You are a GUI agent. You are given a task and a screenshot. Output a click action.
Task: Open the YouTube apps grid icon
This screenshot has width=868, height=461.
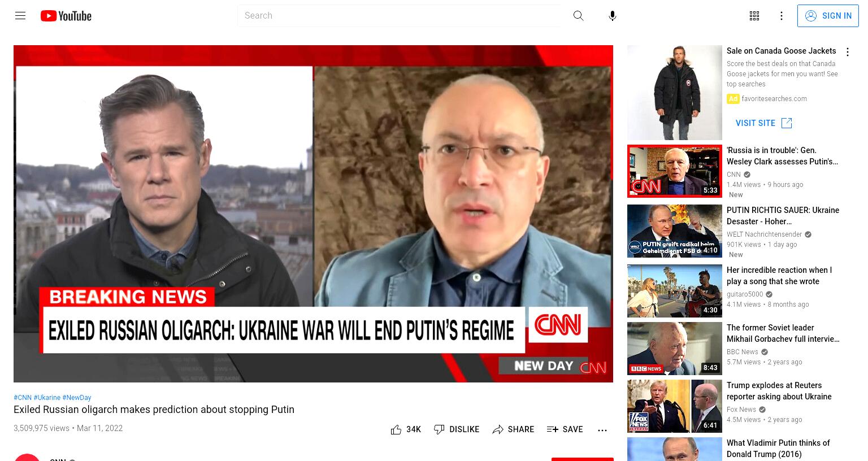pos(754,16)
